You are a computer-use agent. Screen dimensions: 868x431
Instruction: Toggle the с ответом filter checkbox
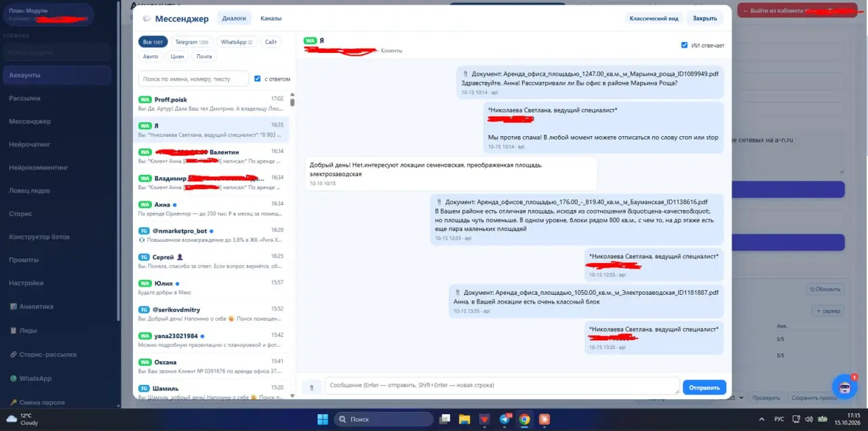click(x=257, y=79)
